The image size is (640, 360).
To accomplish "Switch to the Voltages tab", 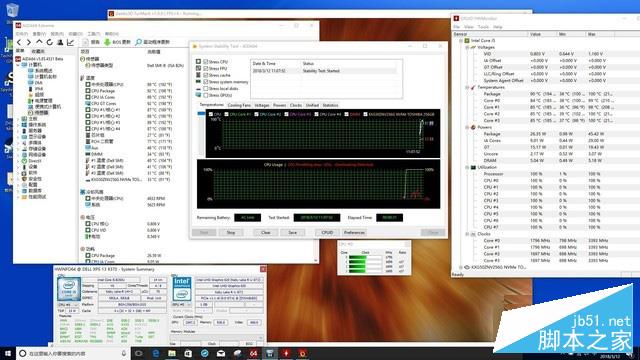I will (x=262, y=105).
